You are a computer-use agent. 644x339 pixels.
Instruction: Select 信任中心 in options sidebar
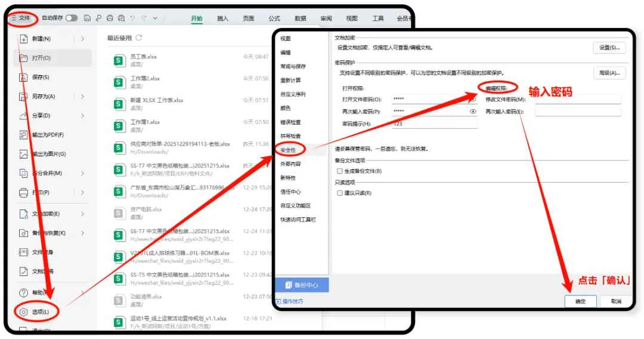click(x=290, y=192)
